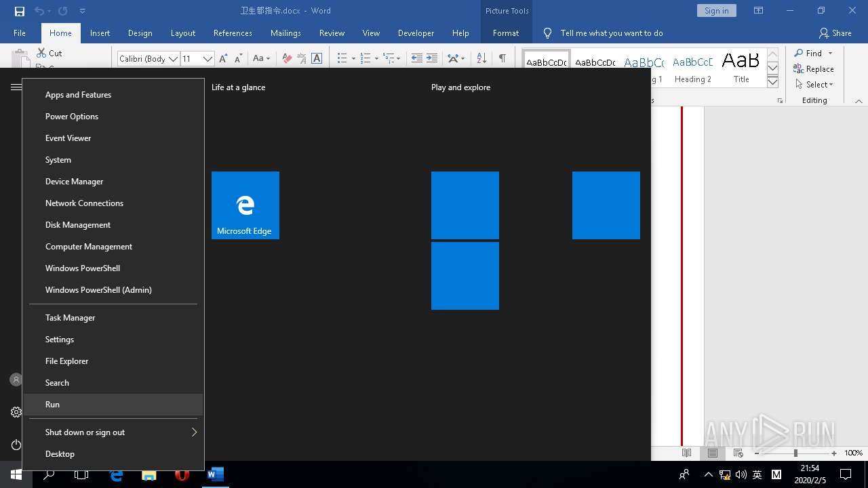The width and height of the screenshot is (868, 488).
Task: Click the Word taskbar icon
Action: (215, 474)
